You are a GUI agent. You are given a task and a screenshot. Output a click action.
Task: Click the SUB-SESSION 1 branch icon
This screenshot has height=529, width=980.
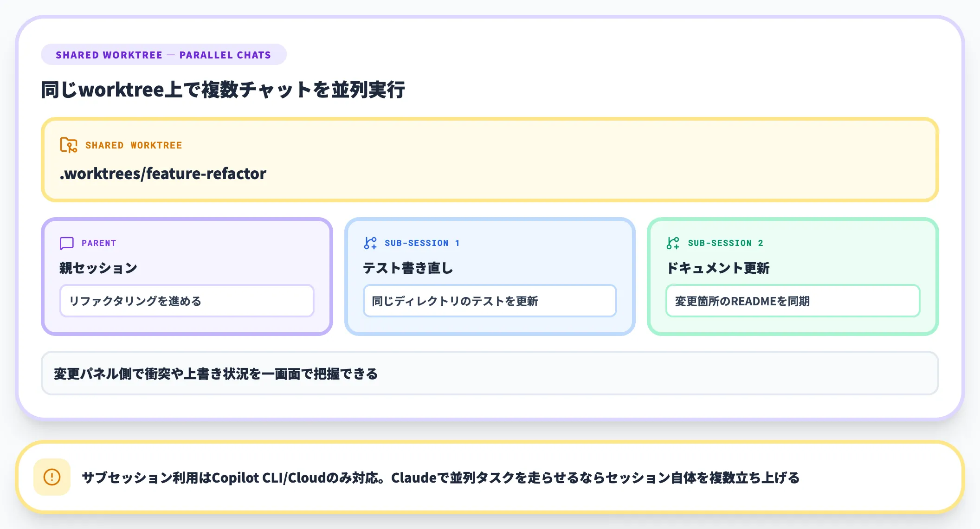pyautogui.click(x=370, y=243)
